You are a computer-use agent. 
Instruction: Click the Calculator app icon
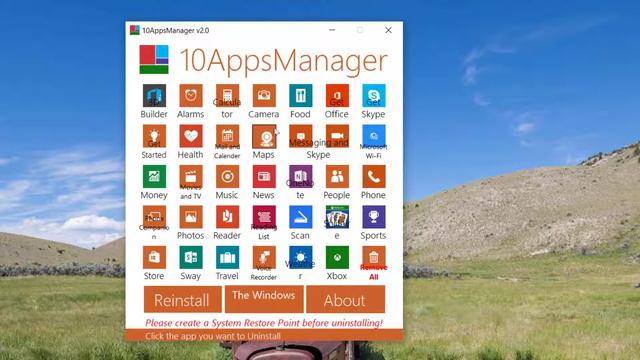click(227, 96)
